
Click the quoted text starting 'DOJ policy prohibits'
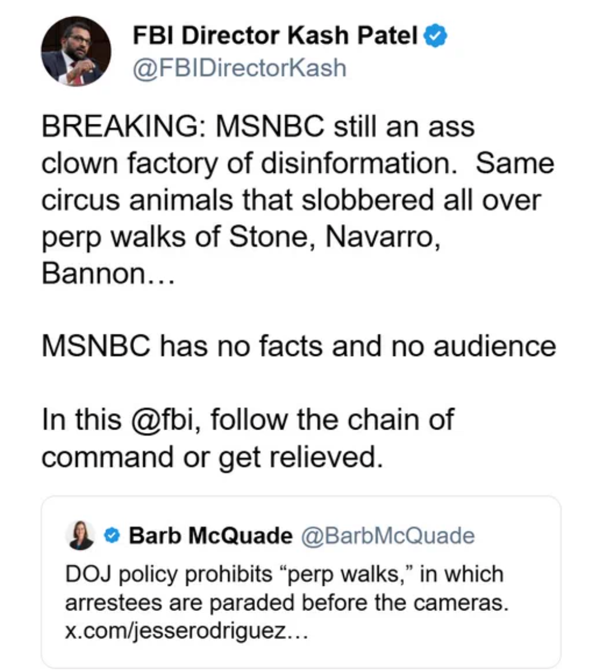[284, 574]
